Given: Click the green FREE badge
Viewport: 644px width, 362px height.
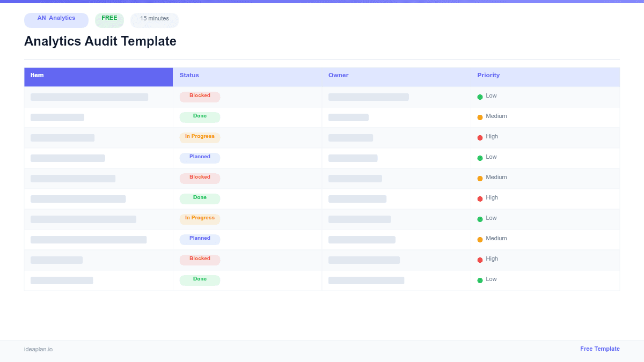Looking at the screenshot, I should 109,19.
